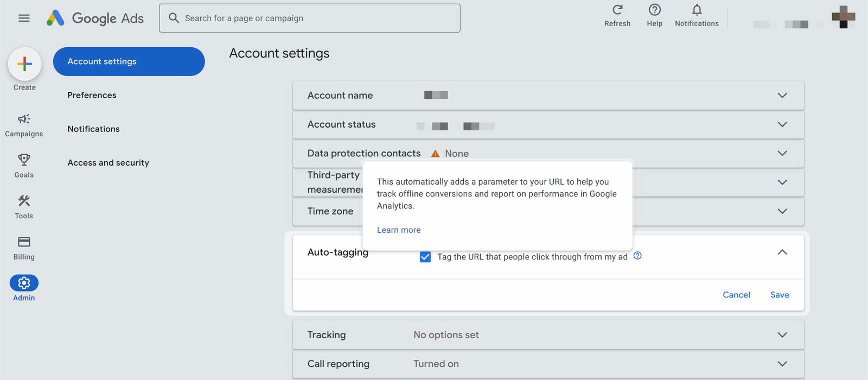This screenshot has height=380, width=868.
Task: Click the Refresh icon
Action: (x=617, y=10)
